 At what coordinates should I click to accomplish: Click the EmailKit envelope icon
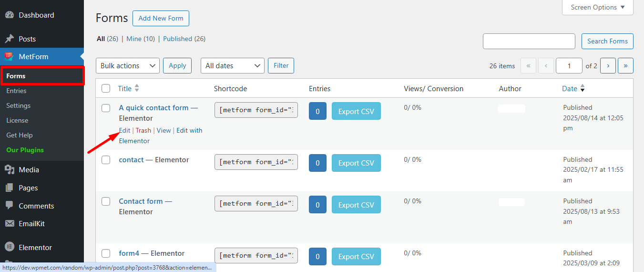pyautogui.click(x=10, y=223)
